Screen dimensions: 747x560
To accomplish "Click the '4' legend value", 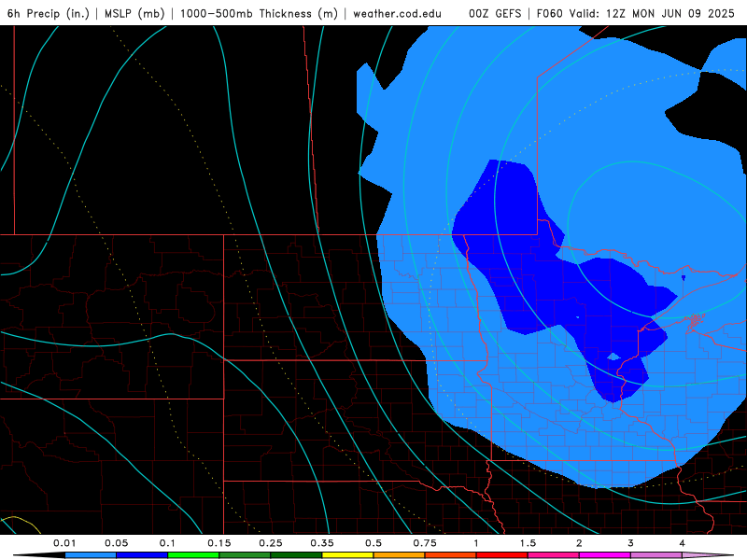I will pyautogui.click(x=682, y=543).
